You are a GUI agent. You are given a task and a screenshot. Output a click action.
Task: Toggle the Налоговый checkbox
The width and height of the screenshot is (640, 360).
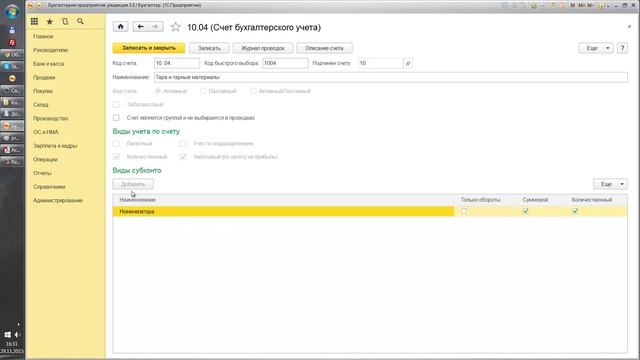(x=183, y=156)
